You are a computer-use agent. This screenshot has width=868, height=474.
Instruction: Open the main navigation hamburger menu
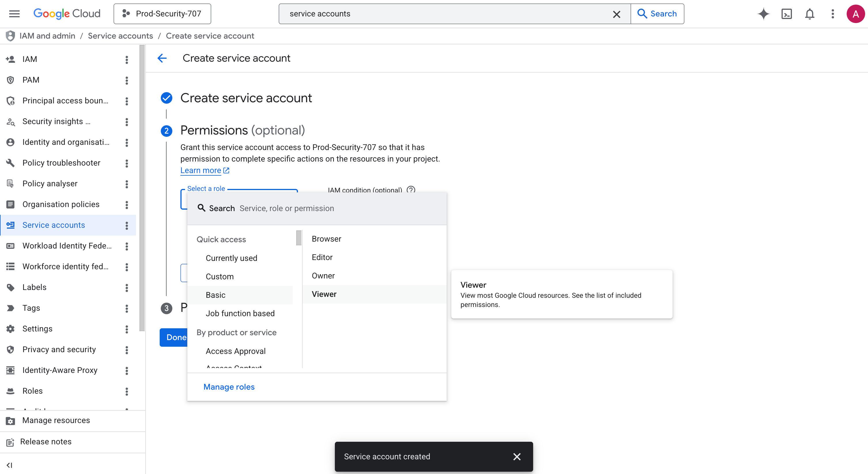(x=14, y=14)
